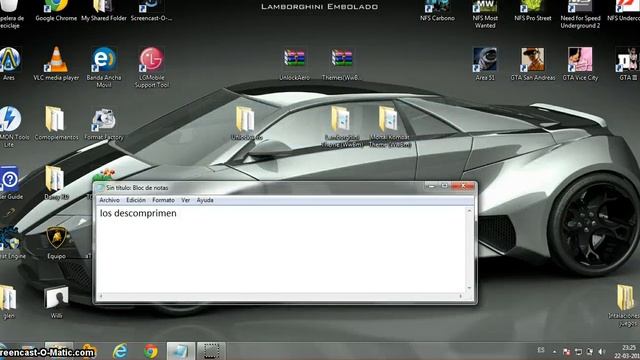The width and height of the screenshot is (640, 360).
Task: Launch NFS Pro Street shortcut
Action: [x=533, y=11]
